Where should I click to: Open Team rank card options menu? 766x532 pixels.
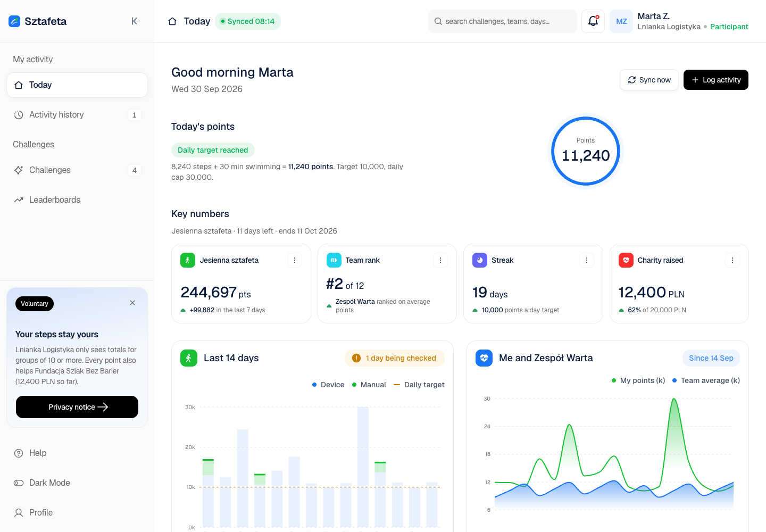[440, 260]
